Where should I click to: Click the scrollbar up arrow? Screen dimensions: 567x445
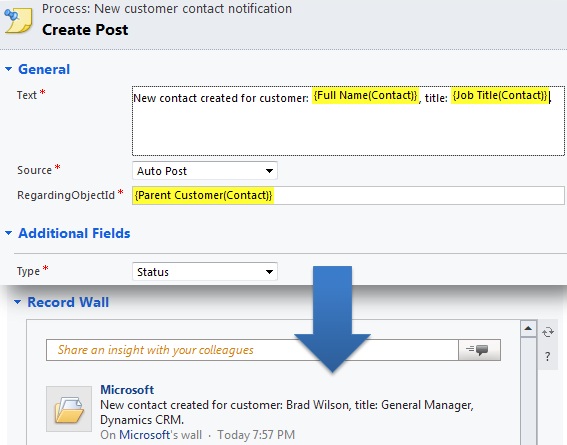click(528, 329)
